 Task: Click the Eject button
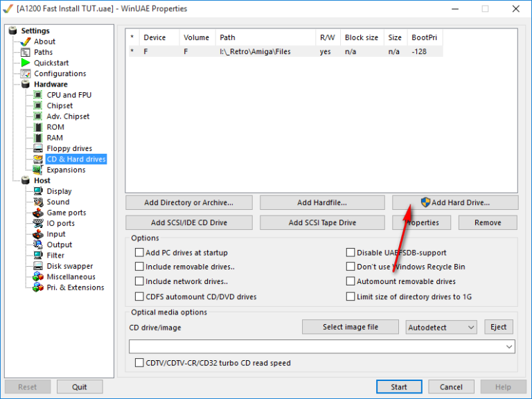point(499,327)
